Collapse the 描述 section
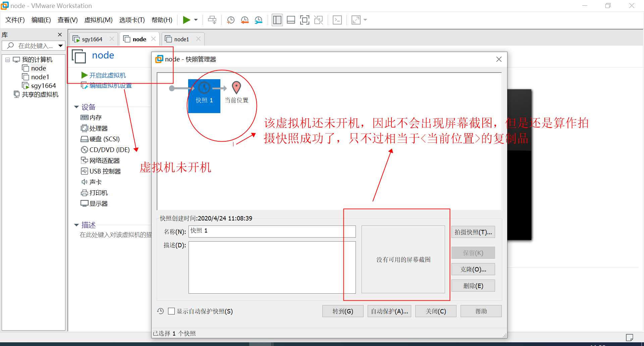 pyautogui.click(x=76, y=225)
